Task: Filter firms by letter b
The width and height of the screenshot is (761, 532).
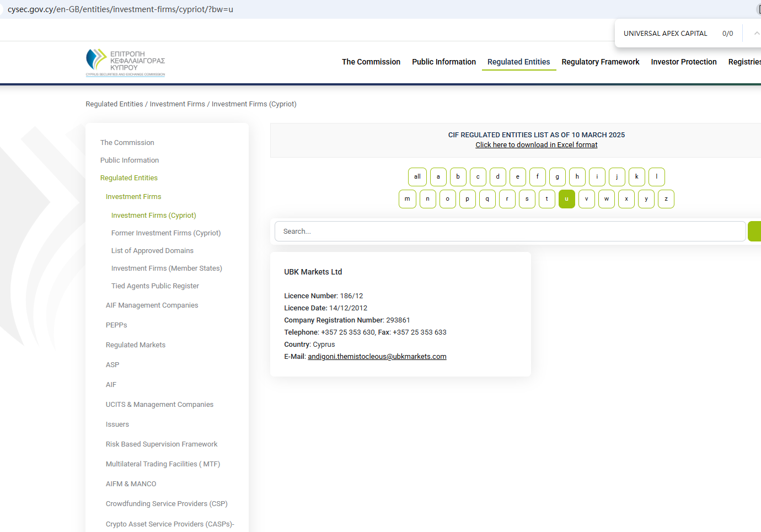Action: click(458, 177)
